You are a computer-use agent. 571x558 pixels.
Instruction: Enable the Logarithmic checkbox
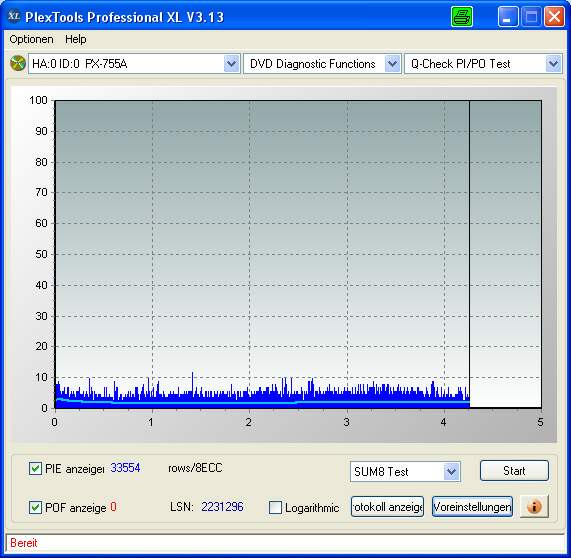pos(275,507)
